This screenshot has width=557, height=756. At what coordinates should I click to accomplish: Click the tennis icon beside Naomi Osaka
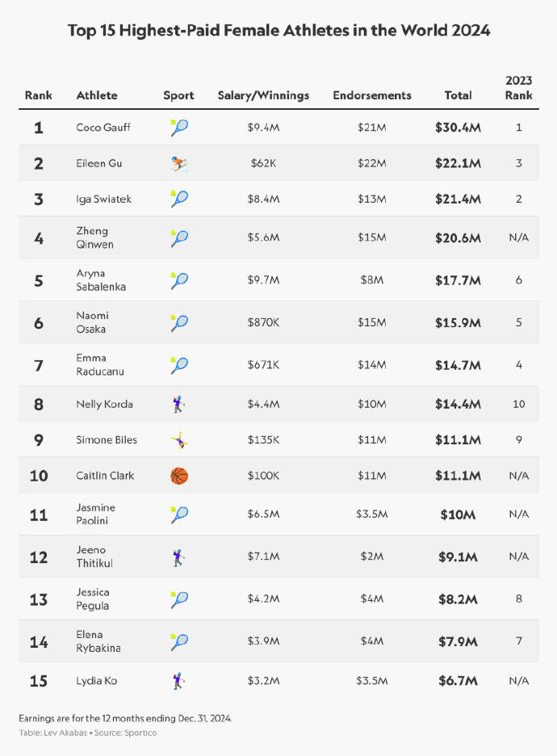pyautogui.click(x=179, y=323)
